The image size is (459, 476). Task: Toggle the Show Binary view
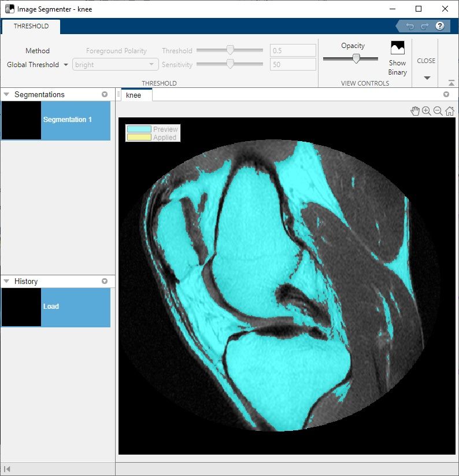pos(397,58)
